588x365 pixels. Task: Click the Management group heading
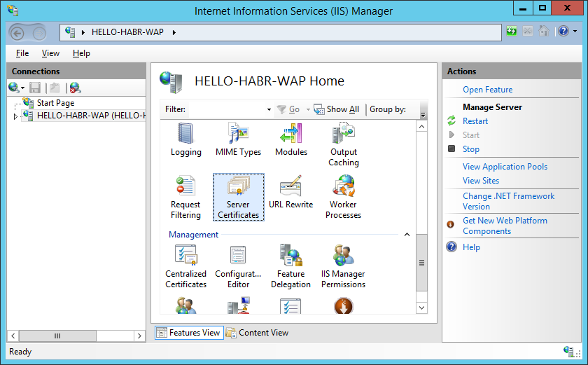point(193,235)
